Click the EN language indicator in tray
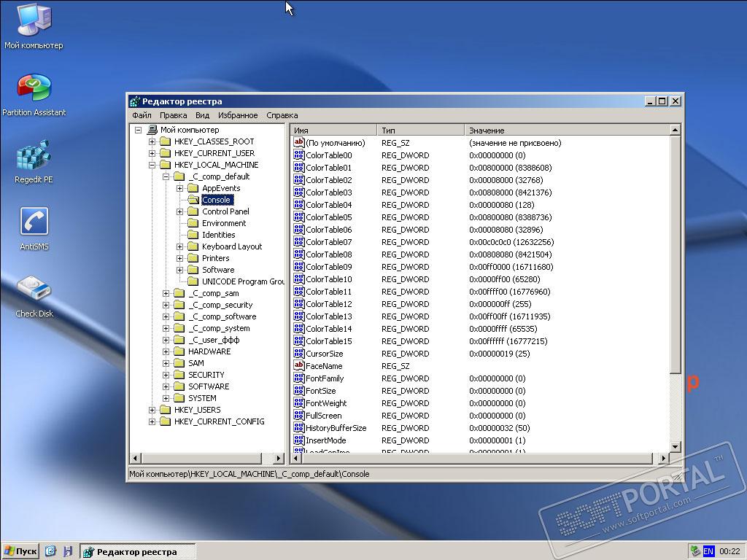Image resolution: width=747 pixels, height=560 pixels. click(x=708, y=551)
